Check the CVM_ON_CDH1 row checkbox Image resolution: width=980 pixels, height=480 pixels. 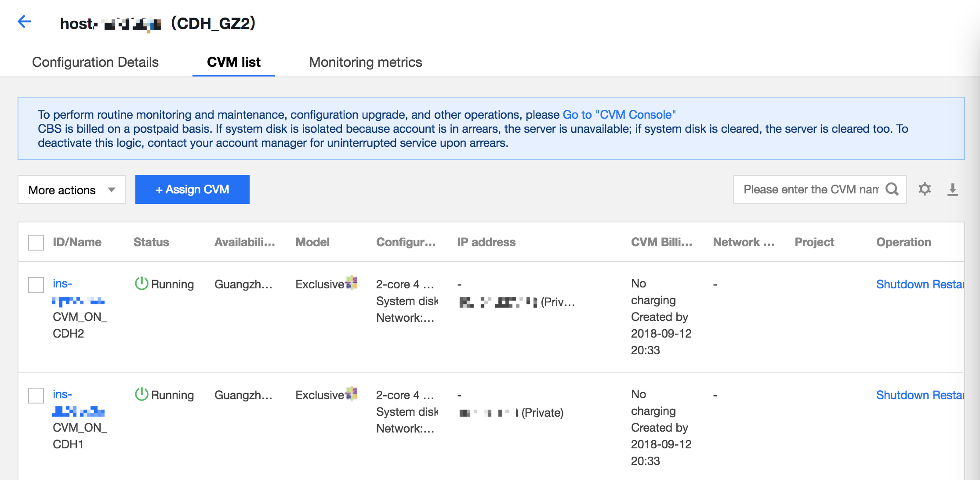36,395
